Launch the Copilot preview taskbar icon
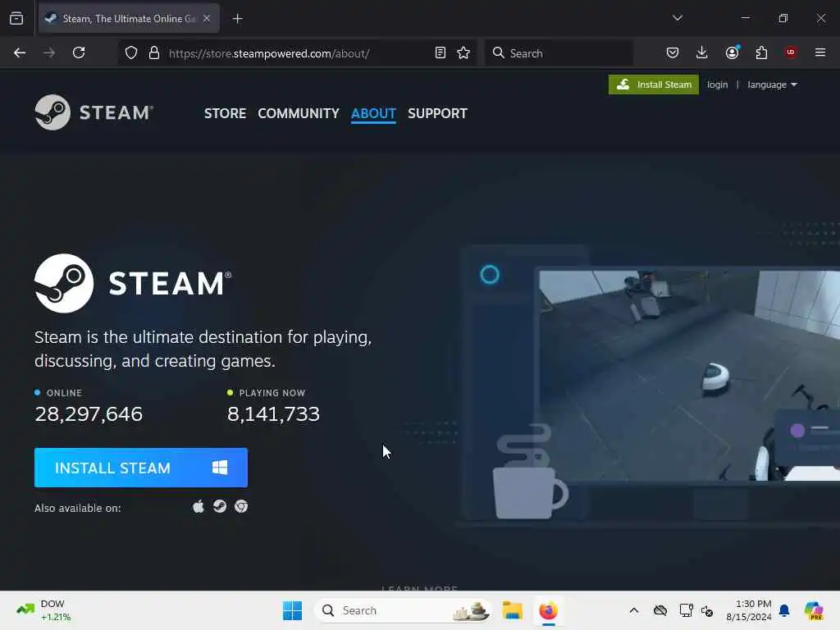The width and height of the screenshot is (840, 630). point(815,610)
